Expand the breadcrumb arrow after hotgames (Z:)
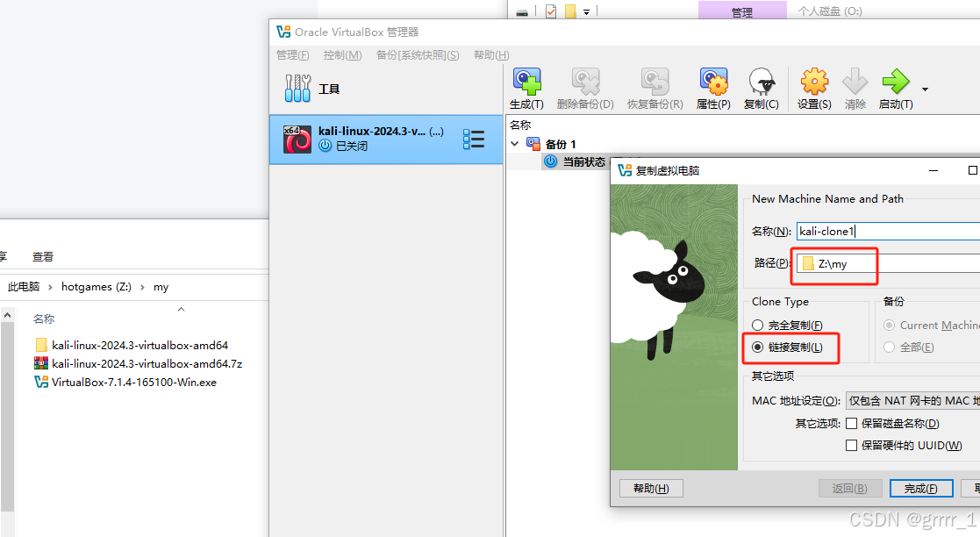The height and width of the screenshot is (537, 980). point(142,287)
